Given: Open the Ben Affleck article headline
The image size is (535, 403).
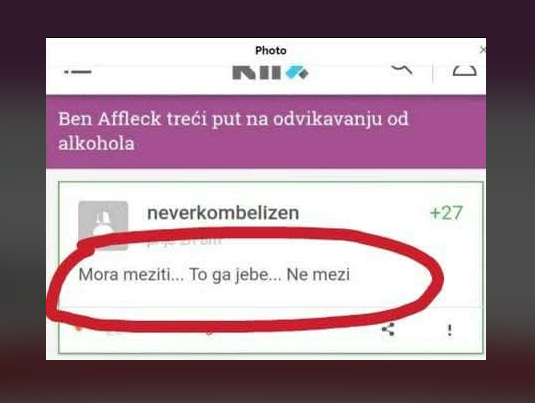Looking at the screenshot, I should [x=233, y=131].
